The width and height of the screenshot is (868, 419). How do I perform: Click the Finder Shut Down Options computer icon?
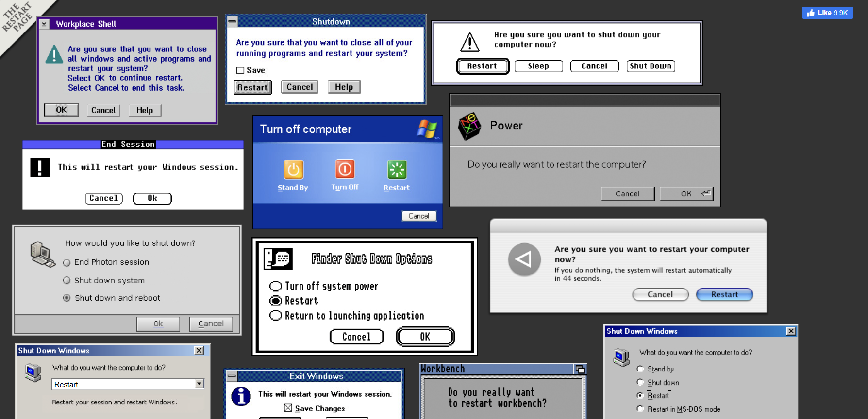click(x=278, y=258)
